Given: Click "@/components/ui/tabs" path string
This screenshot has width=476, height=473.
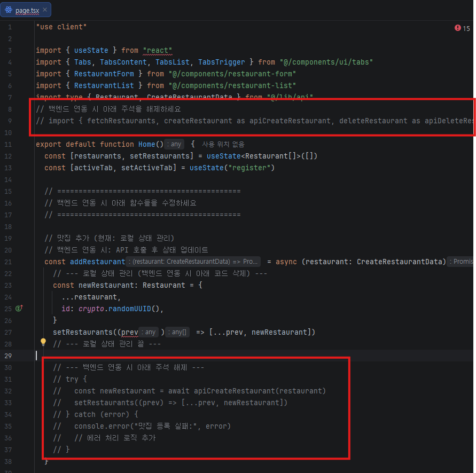Looking at the screenshot, I should tap(326, 62).
